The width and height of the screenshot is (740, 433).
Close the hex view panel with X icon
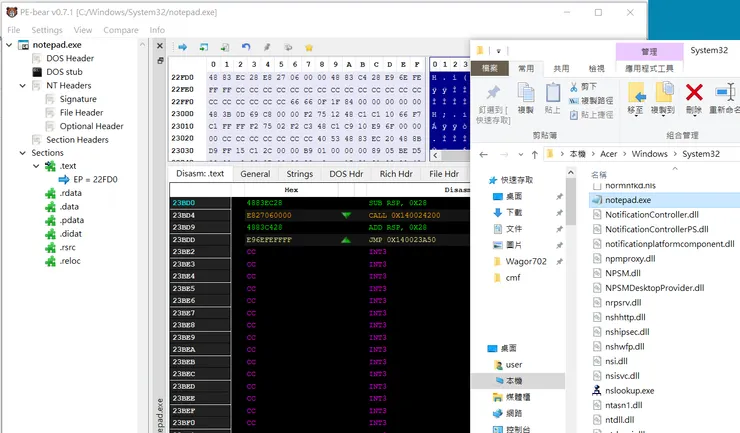160,46
